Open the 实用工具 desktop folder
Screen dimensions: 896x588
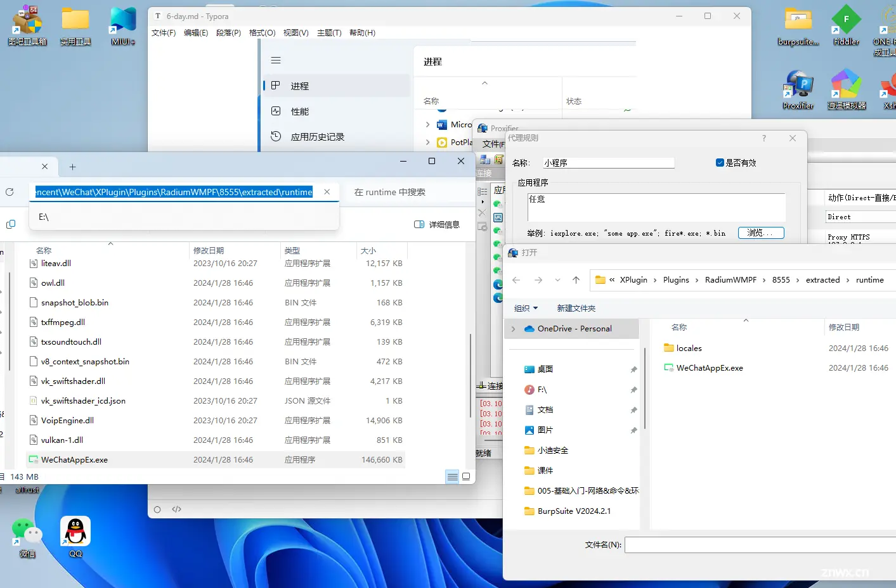tap(75, 25)
